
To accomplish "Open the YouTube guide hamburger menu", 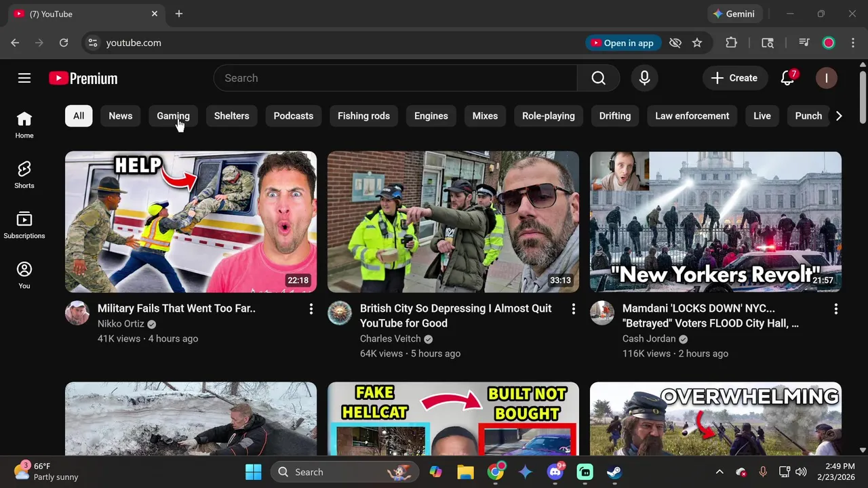I will [x=24, y=78].
